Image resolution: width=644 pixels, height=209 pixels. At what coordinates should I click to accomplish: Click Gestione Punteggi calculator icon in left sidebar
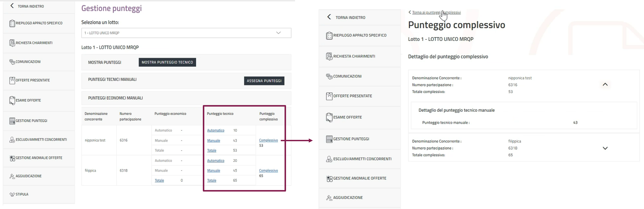pos(12,121)
